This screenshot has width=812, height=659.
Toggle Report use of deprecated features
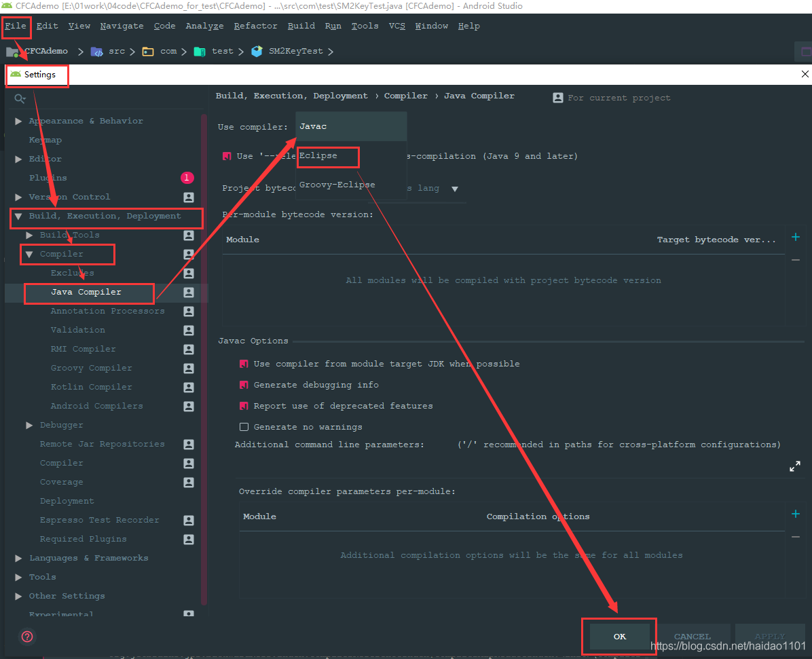click(x=244, y=406)
